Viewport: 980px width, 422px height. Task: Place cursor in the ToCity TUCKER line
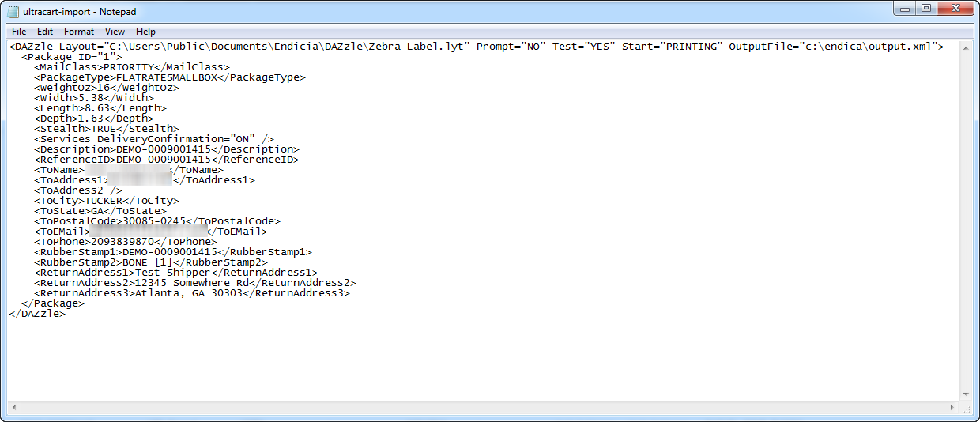[107, 201]
